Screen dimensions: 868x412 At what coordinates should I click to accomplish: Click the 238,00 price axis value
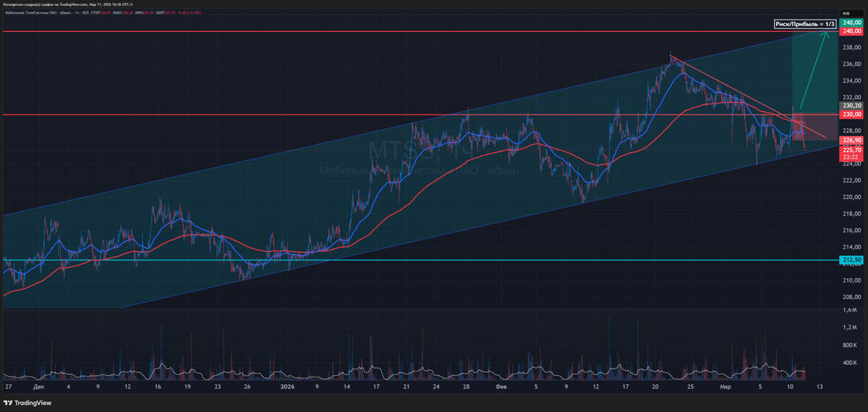pyautogui.click(x=851, y=48)
